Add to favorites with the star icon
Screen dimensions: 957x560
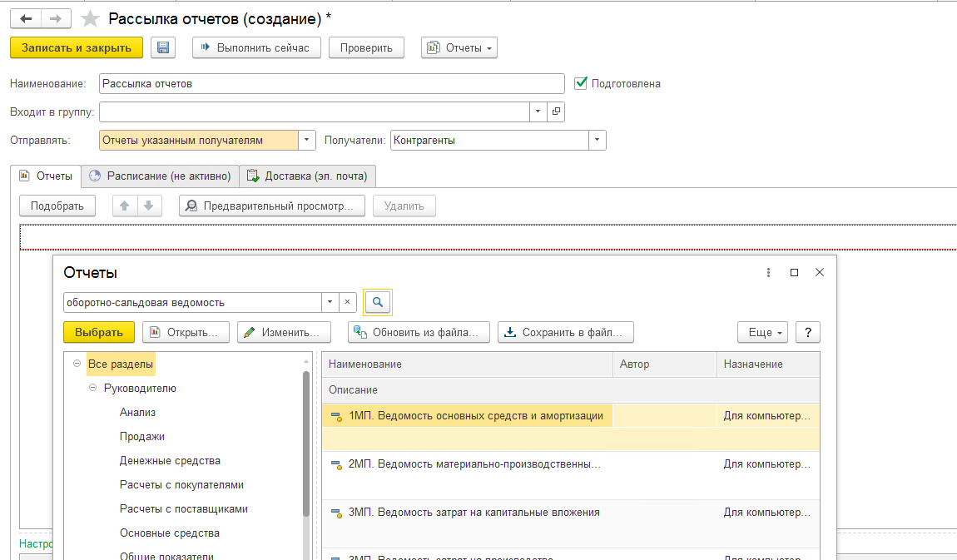(x=91, y=19)
